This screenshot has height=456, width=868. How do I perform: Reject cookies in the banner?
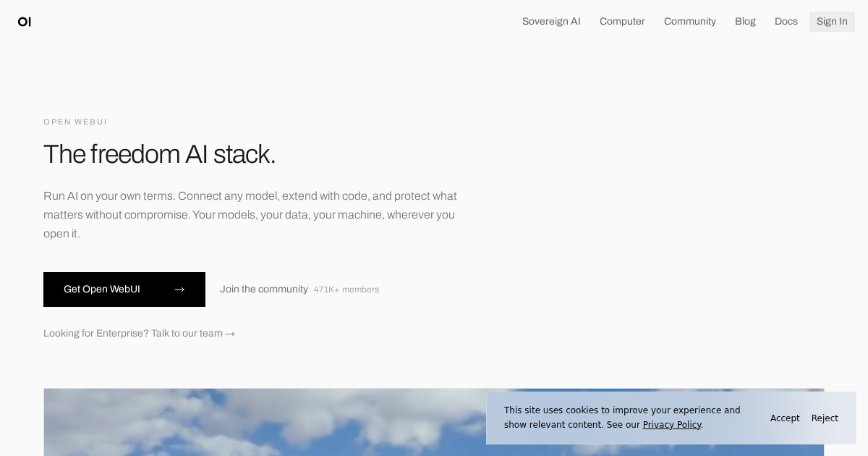tap(825, 418)
